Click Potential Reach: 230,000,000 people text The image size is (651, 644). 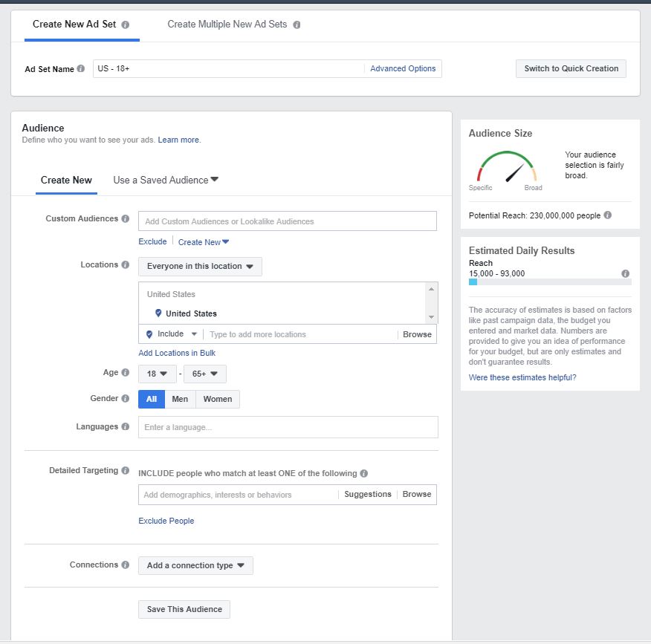pyautogui.click(x=534, y=215)
